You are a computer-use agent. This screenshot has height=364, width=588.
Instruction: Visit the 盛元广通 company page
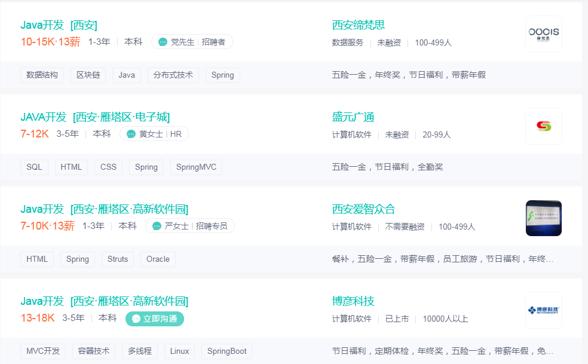click(x=353, y=117)
